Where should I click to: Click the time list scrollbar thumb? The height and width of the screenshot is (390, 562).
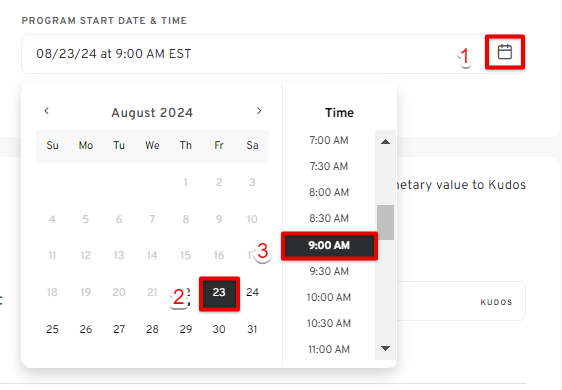385,222
